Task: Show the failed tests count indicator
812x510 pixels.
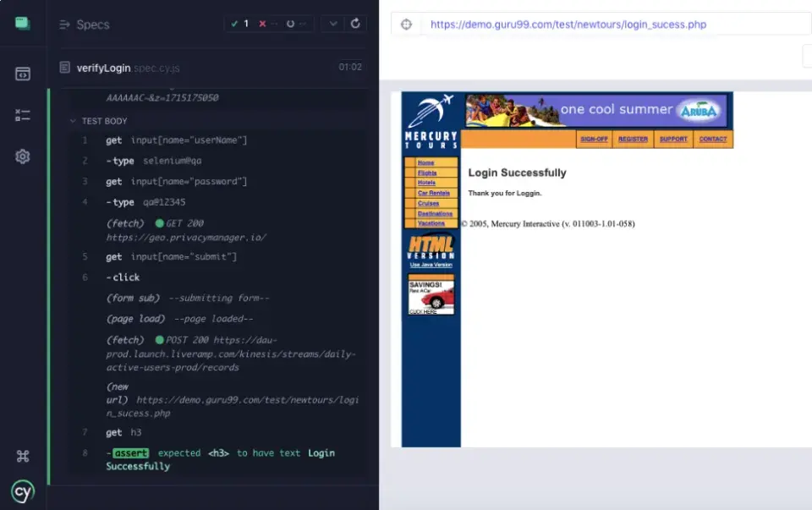Action: [268, 24]
